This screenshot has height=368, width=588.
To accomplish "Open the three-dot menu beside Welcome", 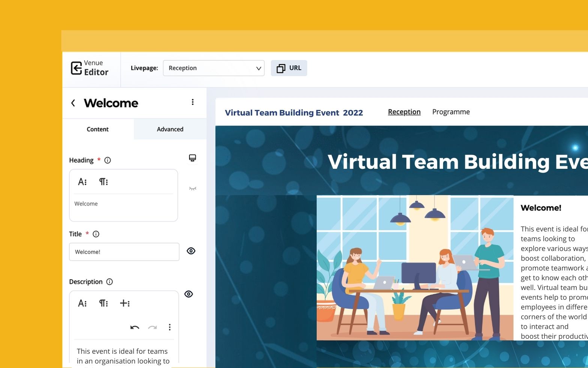I will (x=192, y=102).
